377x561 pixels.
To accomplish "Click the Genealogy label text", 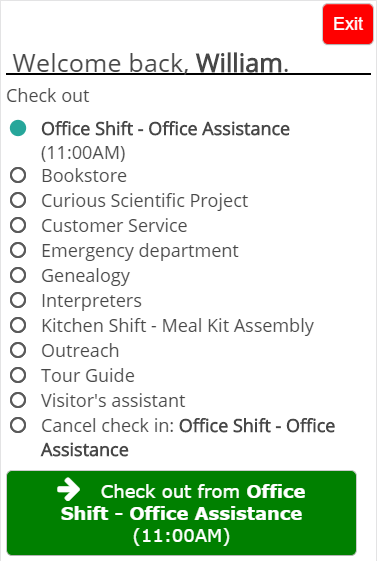I will (x=85, y=277).
